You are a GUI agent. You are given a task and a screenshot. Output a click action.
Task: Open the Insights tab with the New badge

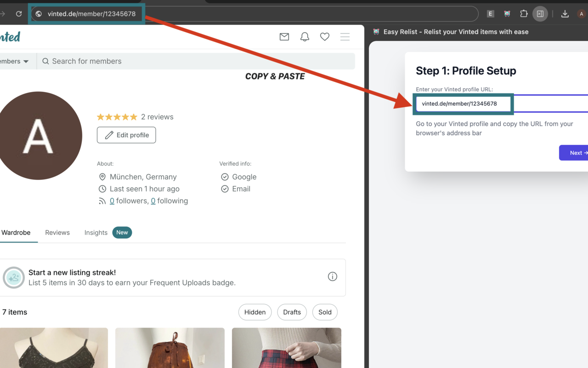96,232
